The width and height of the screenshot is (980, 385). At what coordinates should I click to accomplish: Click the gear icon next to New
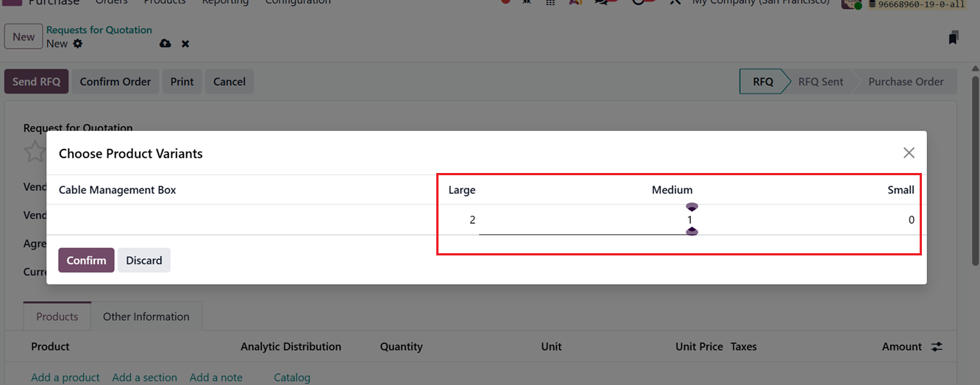click(x=78, y=44)
